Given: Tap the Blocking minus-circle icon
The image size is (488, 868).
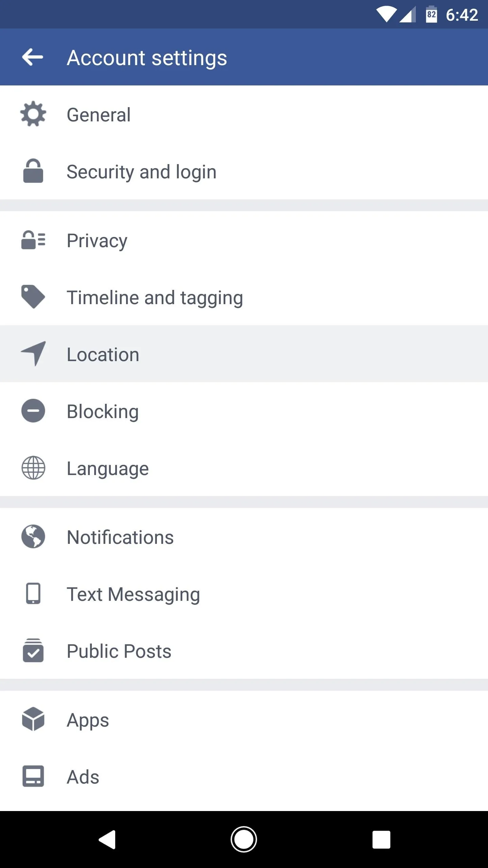Looking at the screenshot, I should (x=33, y=411).
